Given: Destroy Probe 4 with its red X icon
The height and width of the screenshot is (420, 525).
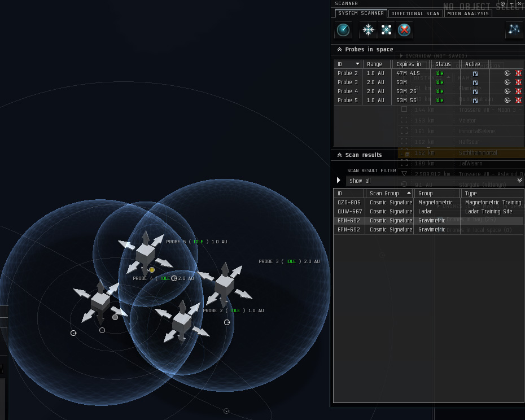Looking at the screenshot, I should [518, 91].
